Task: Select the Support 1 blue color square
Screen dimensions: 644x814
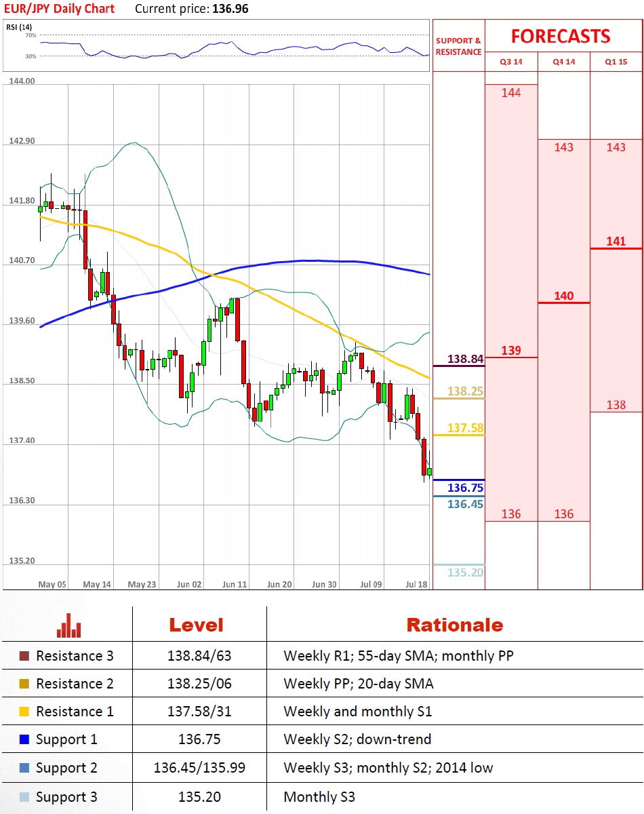Action: (x=24, y=739)
